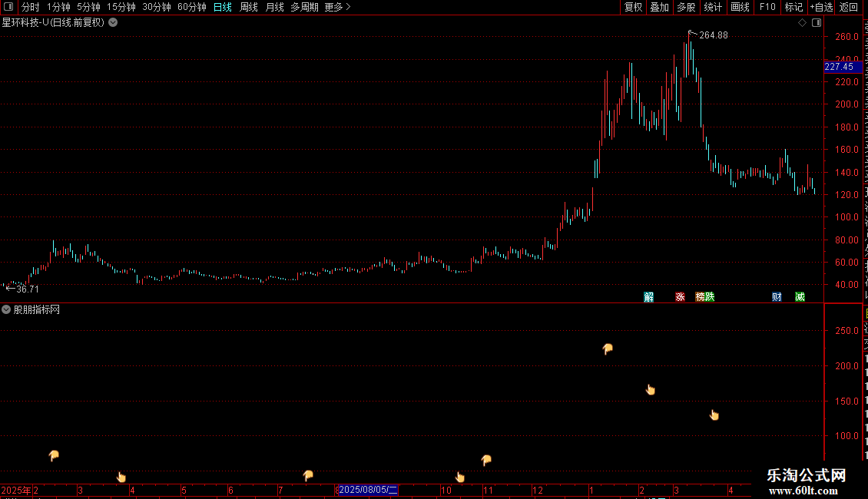This screenshot has width=868, height=499.
Task: Click the sell hand signal above February label
Action: 53,455
